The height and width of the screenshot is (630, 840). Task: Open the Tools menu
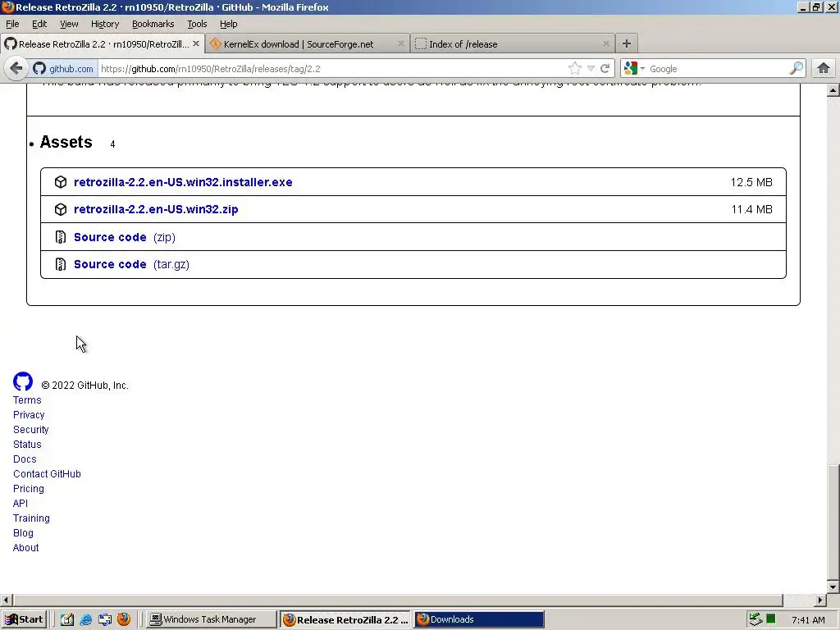click(197, 24)
